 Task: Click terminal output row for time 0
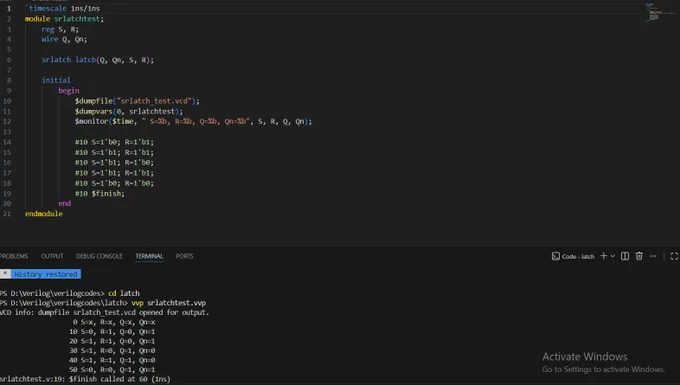(x=114, y=322)
